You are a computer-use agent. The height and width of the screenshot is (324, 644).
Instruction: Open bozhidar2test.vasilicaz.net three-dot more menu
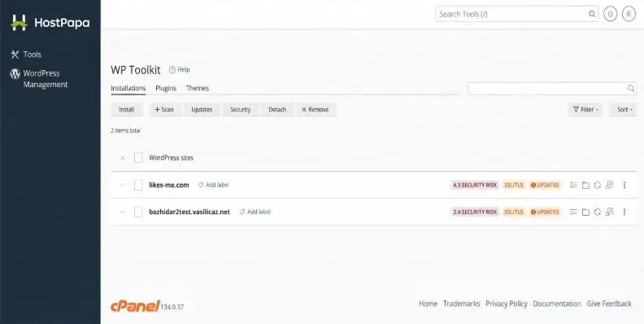pyautogui.click(x=624, y=212)
